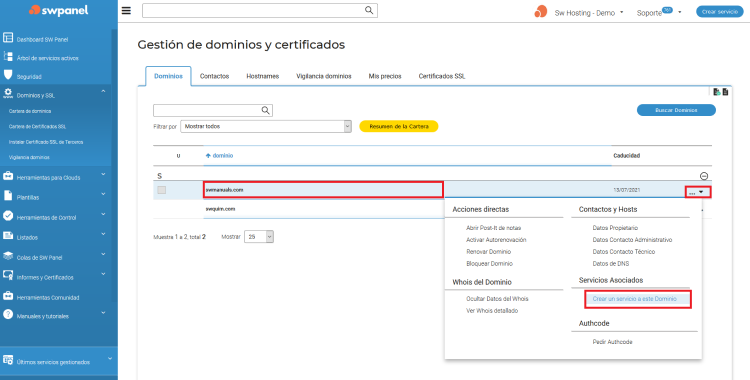Image resolution: width=750 pixels, height=380 pixels.
Task: Open the Sw Hosting - Demo dropdown
Action: tap(589, 12)
